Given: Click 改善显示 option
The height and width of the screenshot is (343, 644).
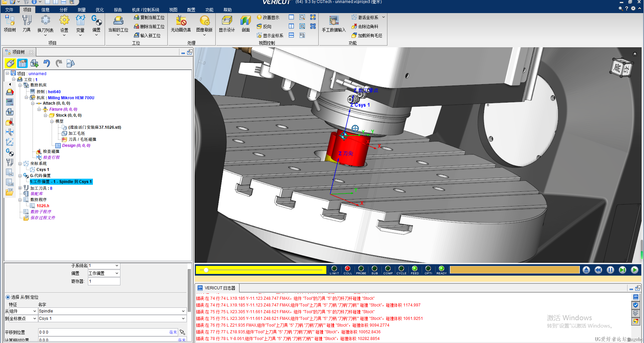Looking at the screenshot, I should pyautogui.click(x=268, y=17).
